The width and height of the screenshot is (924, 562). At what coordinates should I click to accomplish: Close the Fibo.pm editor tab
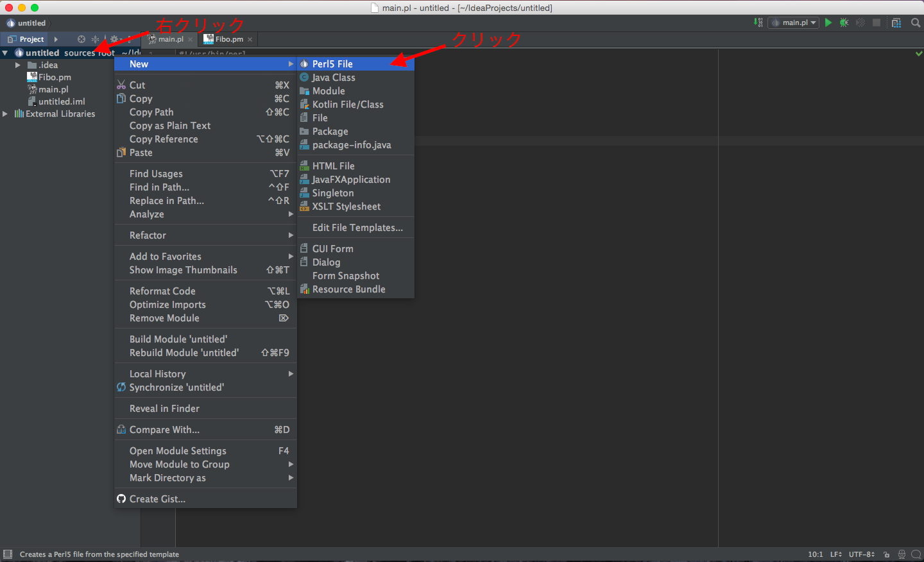(250, 40)
